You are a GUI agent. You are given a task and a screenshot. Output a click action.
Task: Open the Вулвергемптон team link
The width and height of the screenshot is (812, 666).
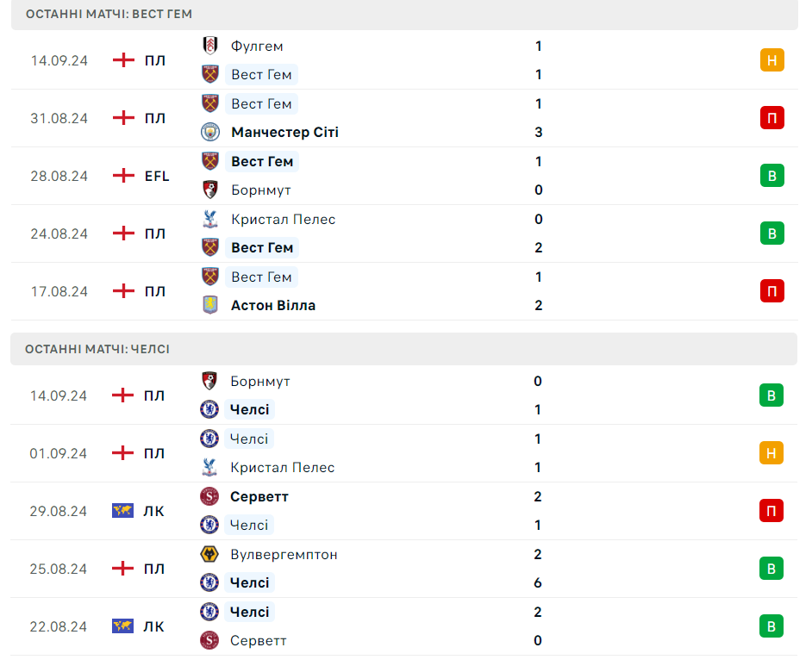coord(284,554)
